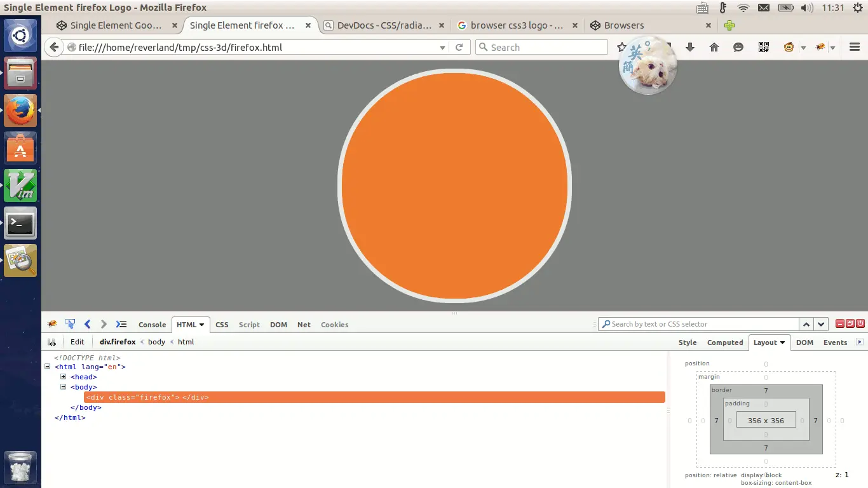Open the Firebug toolbar button dropdown arrow
868x488 pixels.
pyautogui.click(x=833, y=48)
